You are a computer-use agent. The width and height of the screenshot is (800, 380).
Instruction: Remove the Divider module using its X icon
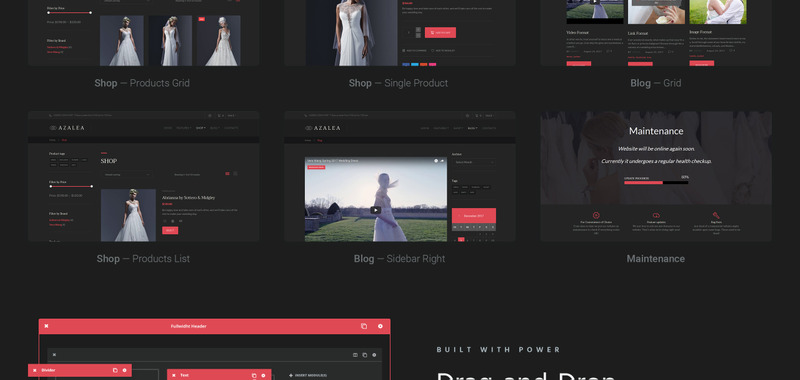[x=35, y=370]
